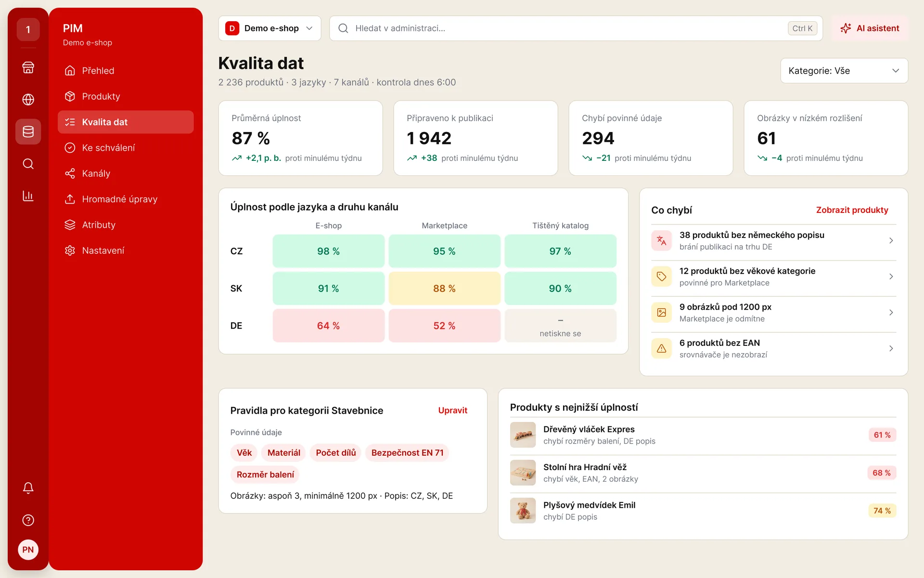The width and height of the screenshot is (924, 578).
Task: Click the globe icon in the left rail
Action: click(x=28, y=100)
